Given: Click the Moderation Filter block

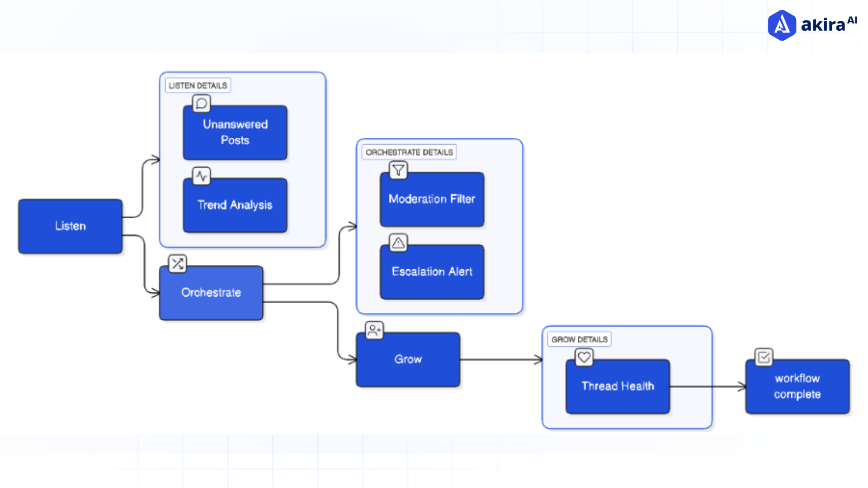Looking at the screenshot, I should click(x=431, y=199).
